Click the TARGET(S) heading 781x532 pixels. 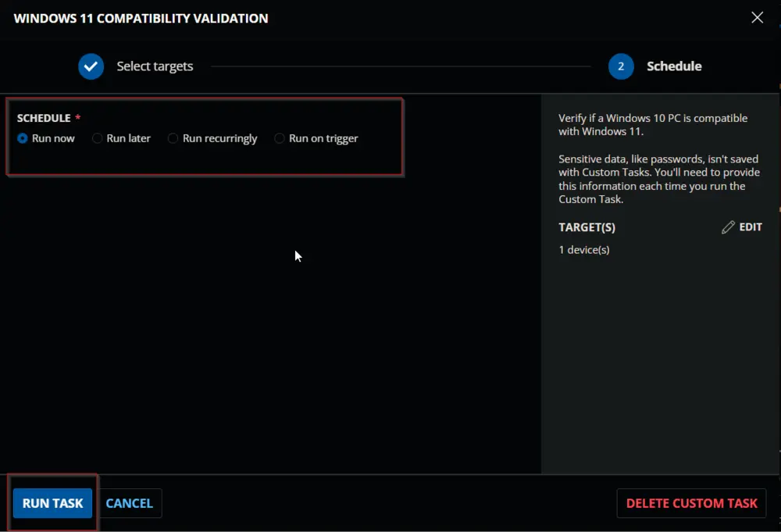tap(587, 227)
